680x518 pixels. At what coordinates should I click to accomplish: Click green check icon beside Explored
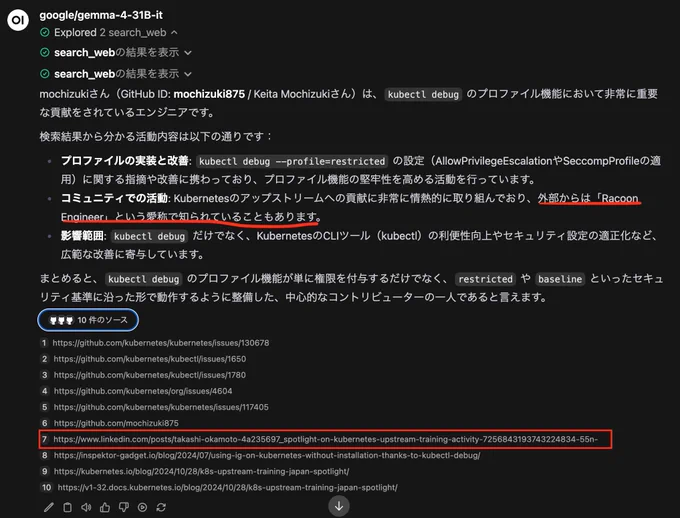[45, 33]
